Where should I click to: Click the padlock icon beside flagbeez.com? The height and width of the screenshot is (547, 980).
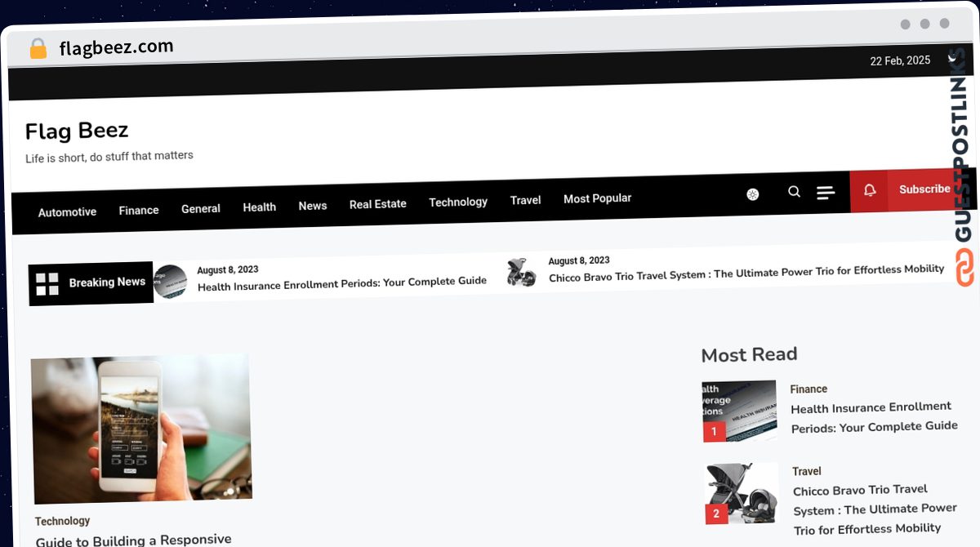[38, 49]
